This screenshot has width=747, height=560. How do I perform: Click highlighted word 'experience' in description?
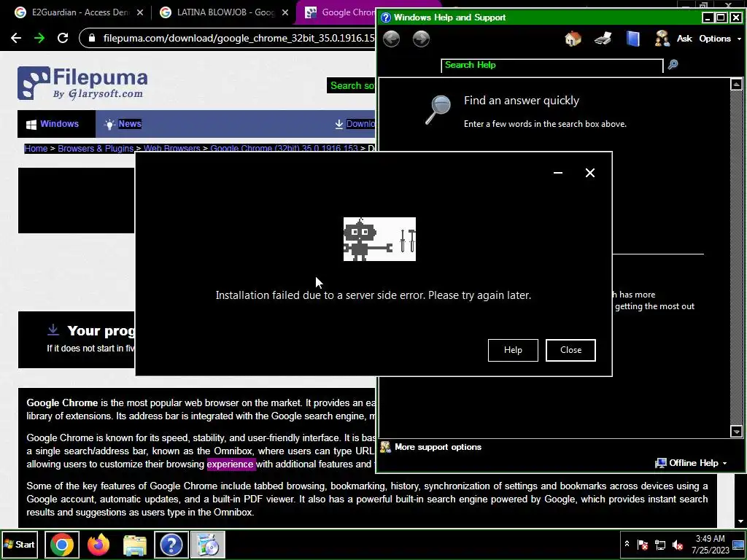[230, 464]
